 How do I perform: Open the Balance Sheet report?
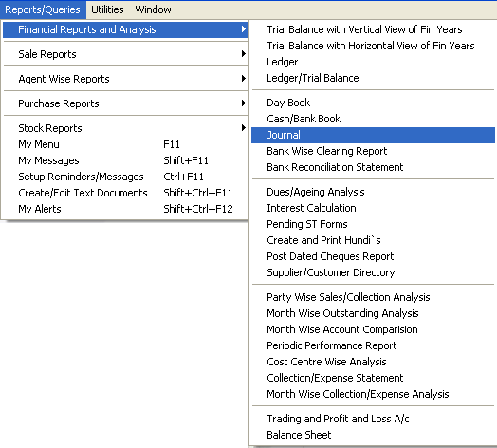point(373,435)
